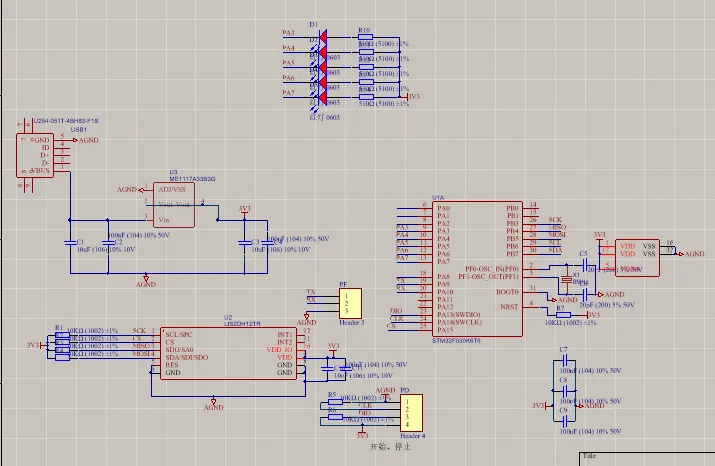This screenshot has height=466, width=715.
Task: Select the AGND power port beside USB1
Action: click(x=87, y=141)
